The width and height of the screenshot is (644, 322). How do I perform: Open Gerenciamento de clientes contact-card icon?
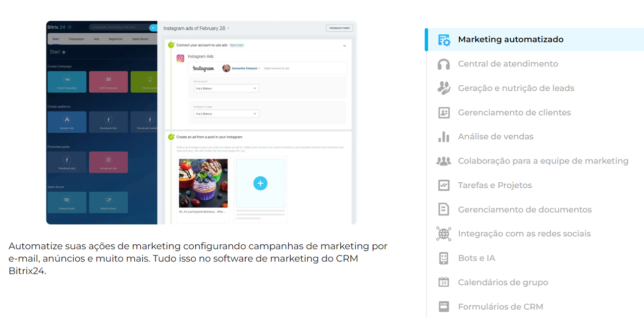point(444,112)
